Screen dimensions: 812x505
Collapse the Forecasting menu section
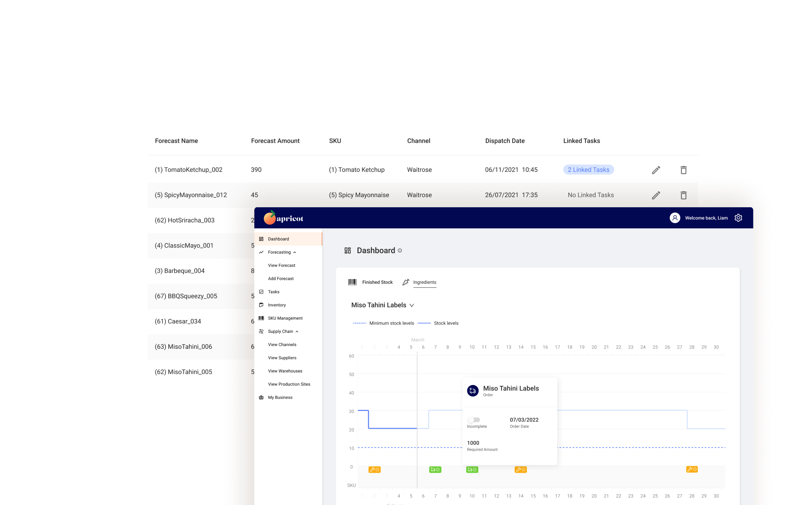coord(295,252)
